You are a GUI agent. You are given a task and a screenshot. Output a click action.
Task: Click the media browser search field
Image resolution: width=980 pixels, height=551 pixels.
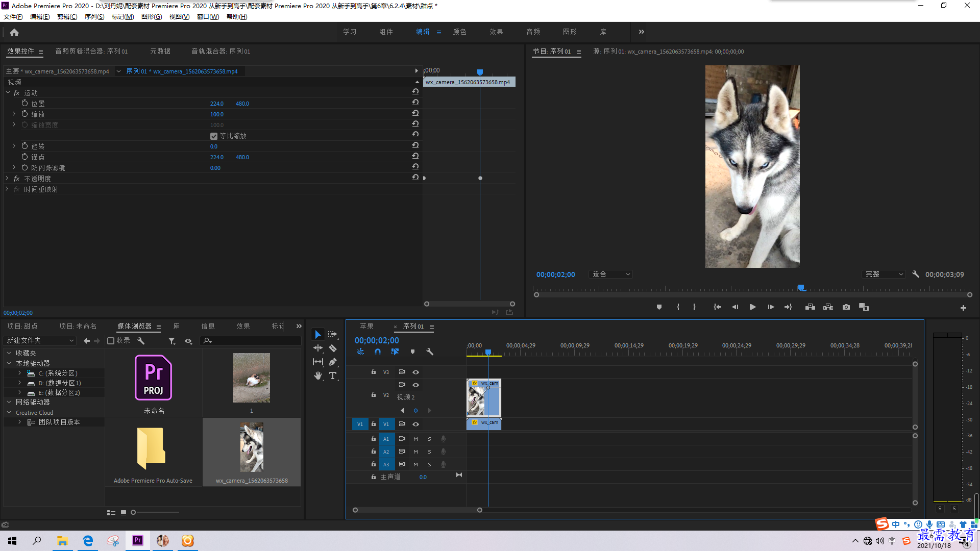pos(251,341)
